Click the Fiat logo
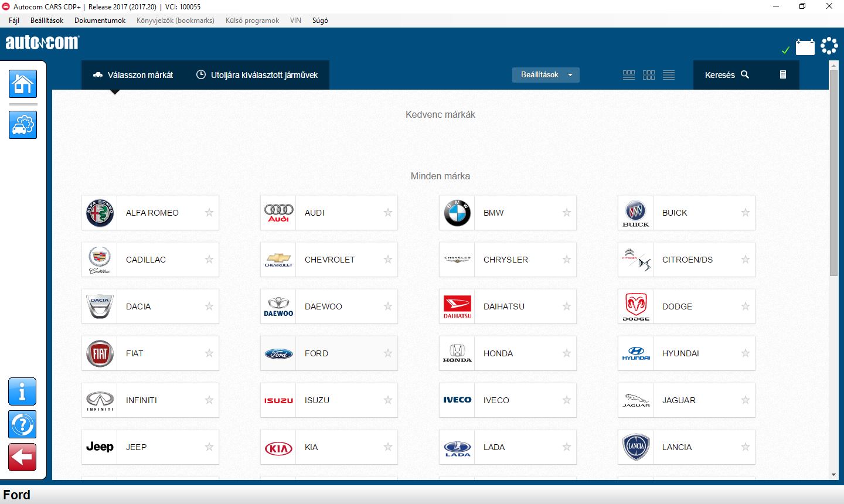The width and height of the screenshot is (844, 504). 100,353
